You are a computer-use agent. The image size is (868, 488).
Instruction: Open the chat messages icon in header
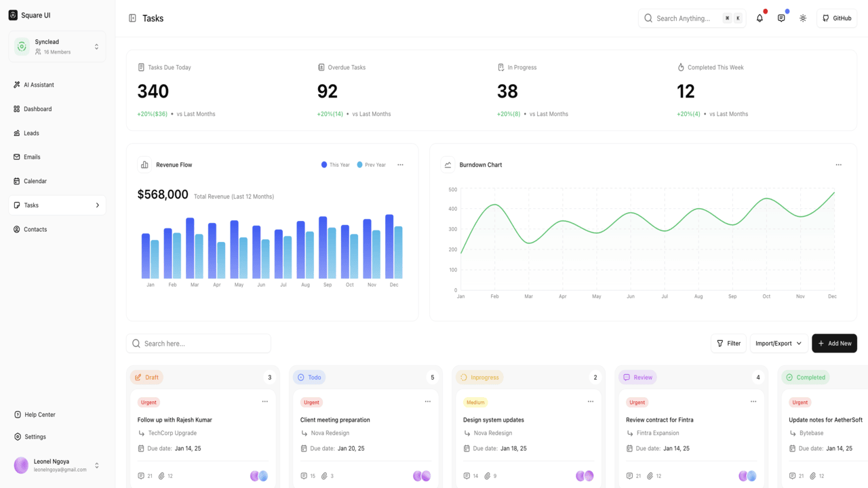781,18
